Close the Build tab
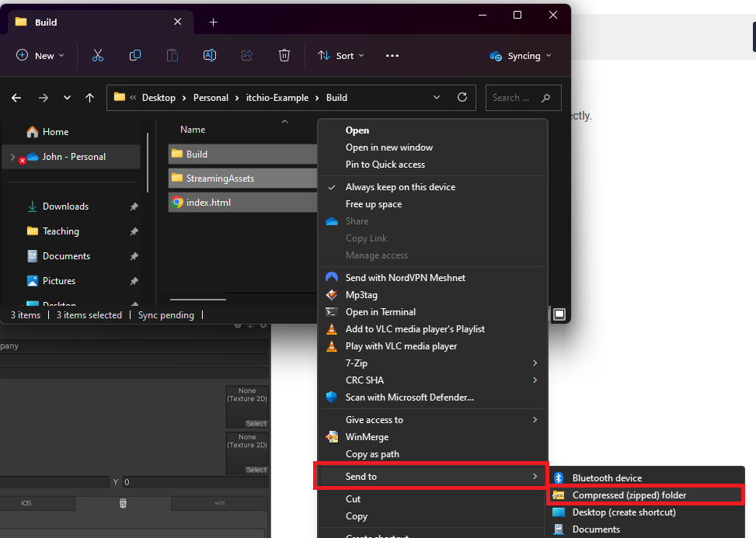 click(177, 22)
